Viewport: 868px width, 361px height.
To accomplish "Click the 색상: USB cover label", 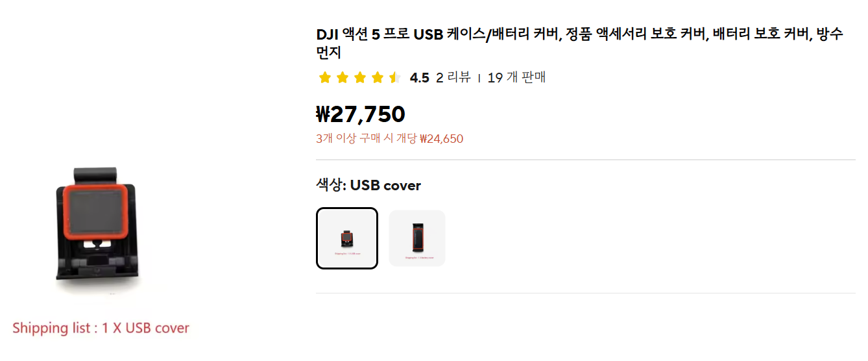I will tap(368, 186).
